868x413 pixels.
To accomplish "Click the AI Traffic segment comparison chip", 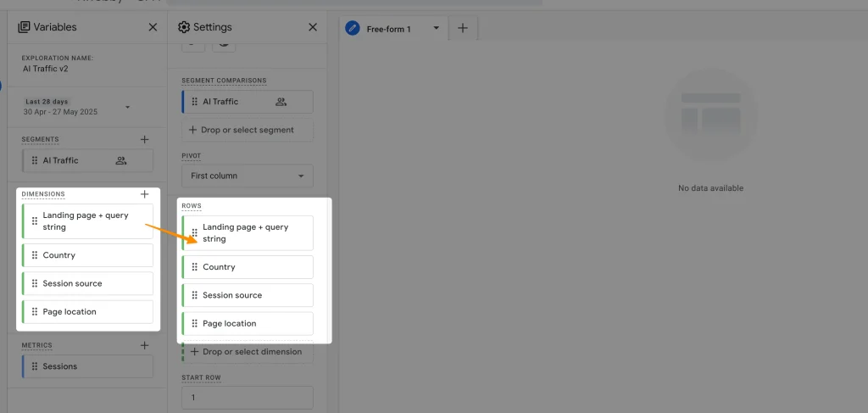I will [x=248, y=102].
